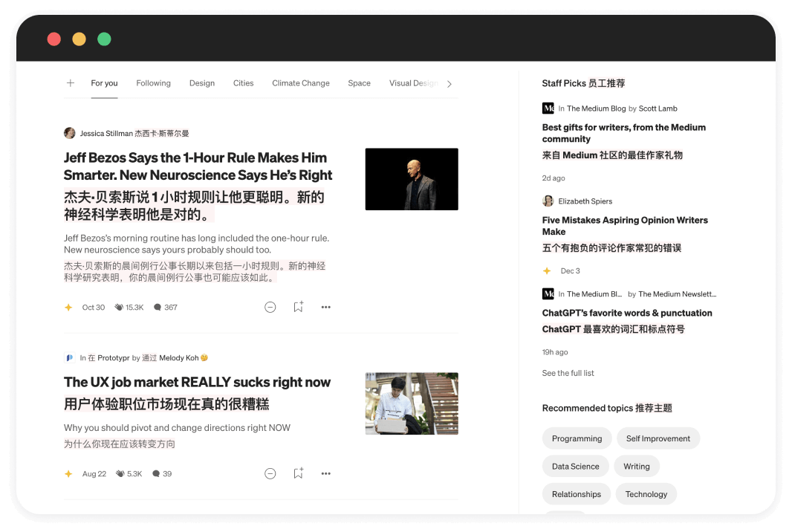This screenshot has width=792, height=532.
Task: Click See the full list
Action: click(568, 373)
